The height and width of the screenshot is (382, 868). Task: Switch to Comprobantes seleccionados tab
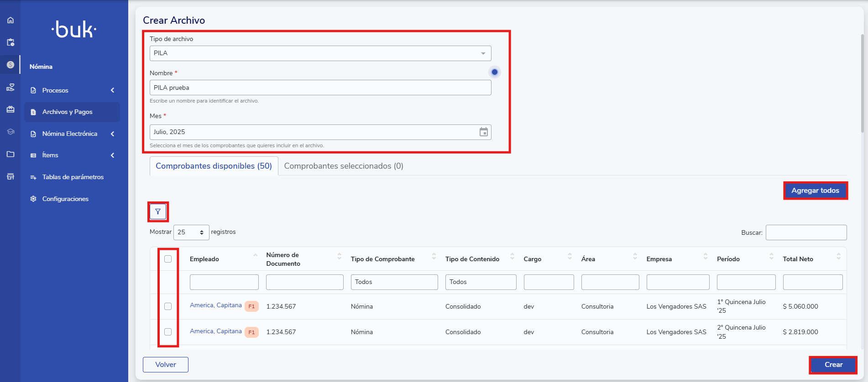pos(343,166)
